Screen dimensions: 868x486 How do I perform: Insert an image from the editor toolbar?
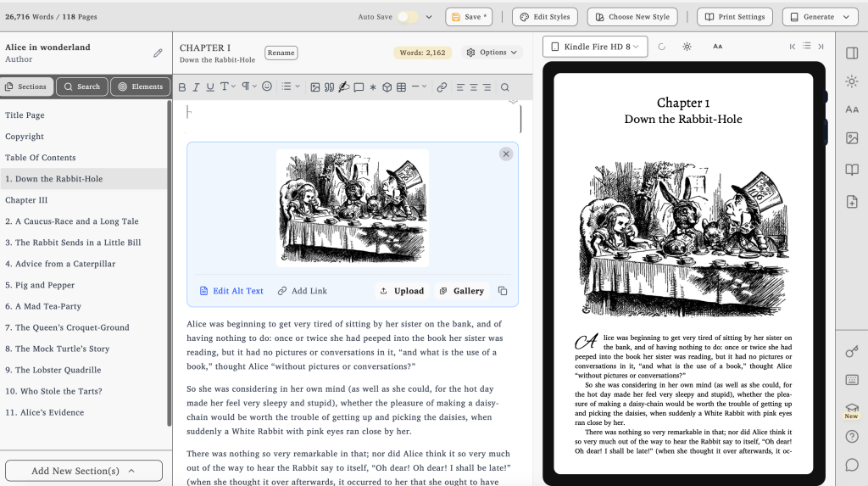coord(315,87)
